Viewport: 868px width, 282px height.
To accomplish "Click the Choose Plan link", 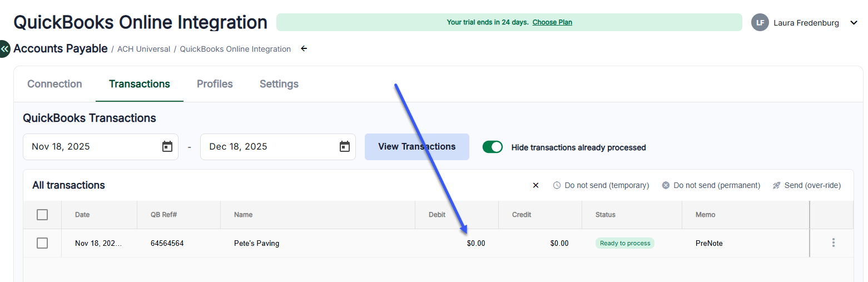I will (x=552, y=22).
